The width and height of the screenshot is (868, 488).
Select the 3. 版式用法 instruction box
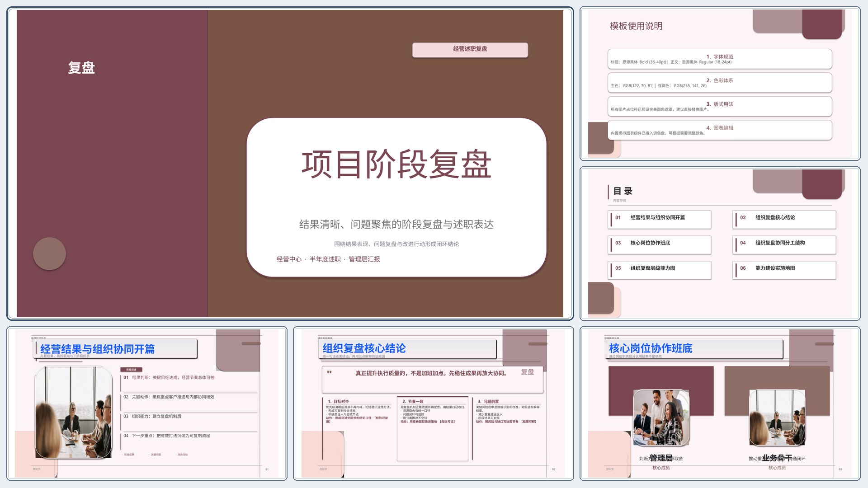pos(720,107)
